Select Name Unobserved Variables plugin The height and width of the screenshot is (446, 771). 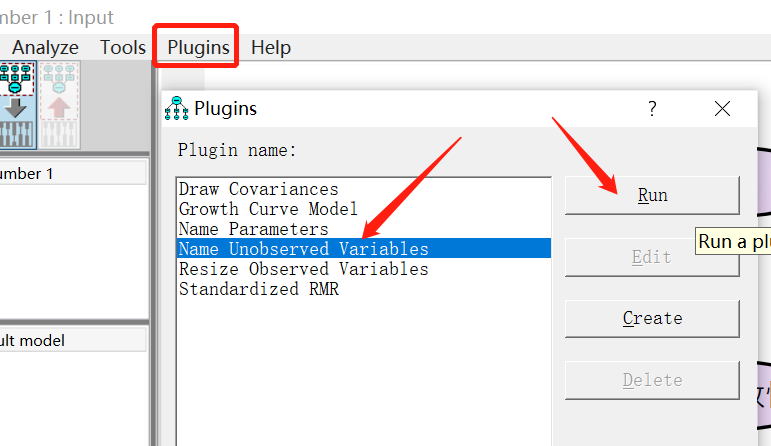click(304, 249)
